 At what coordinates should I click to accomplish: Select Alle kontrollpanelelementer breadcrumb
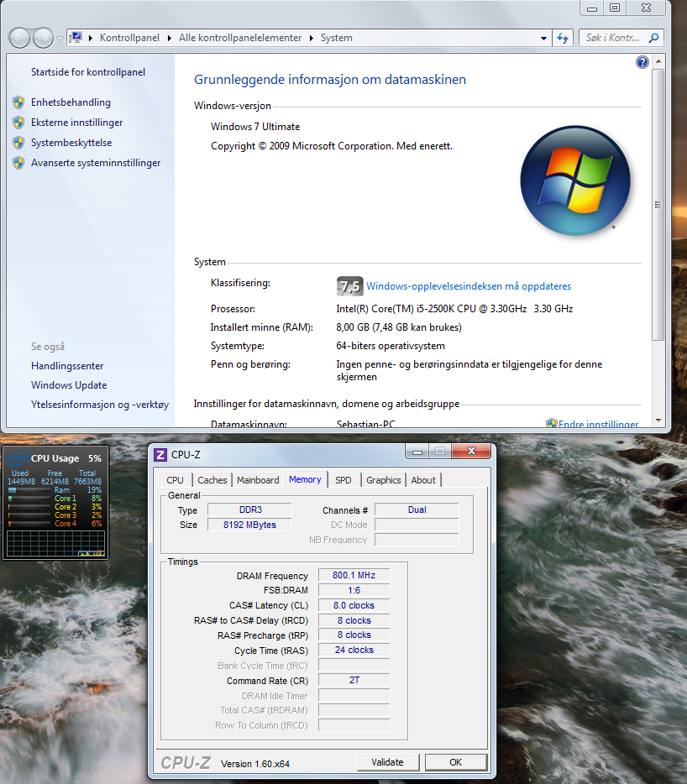point(240,38)
